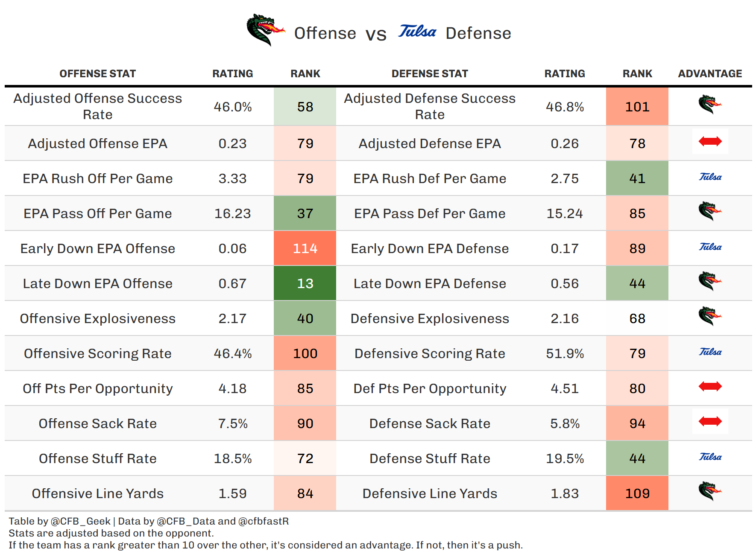Screen dimensions: 756x560
Task: Click the ADVANTAGE column header
Action: pyautogui.click(x=710, y=74)
